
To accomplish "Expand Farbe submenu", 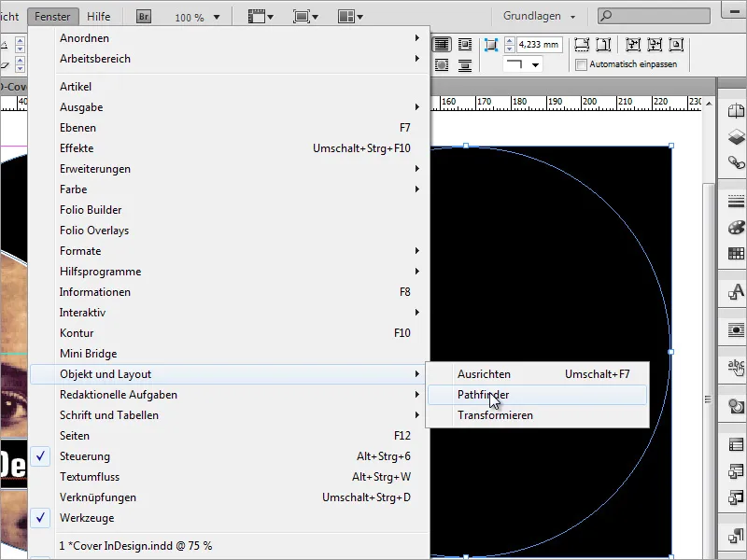I will click(229, 189).
